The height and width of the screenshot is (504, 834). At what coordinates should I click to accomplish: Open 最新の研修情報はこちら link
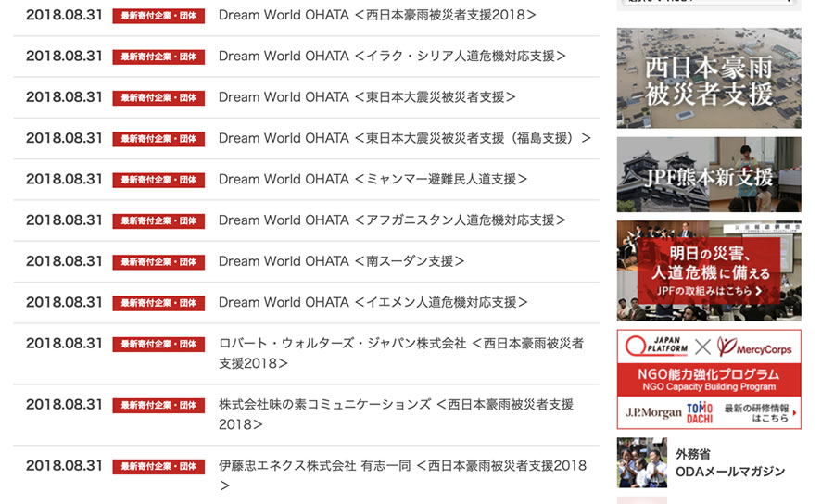pos(760,412)
